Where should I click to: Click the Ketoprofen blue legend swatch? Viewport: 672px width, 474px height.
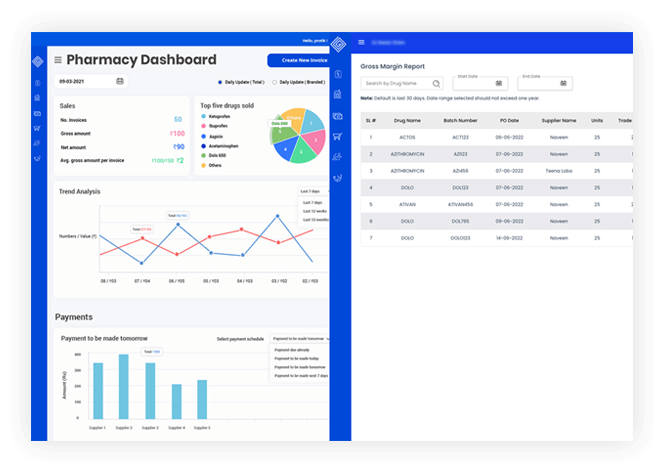tap(204, 116)
